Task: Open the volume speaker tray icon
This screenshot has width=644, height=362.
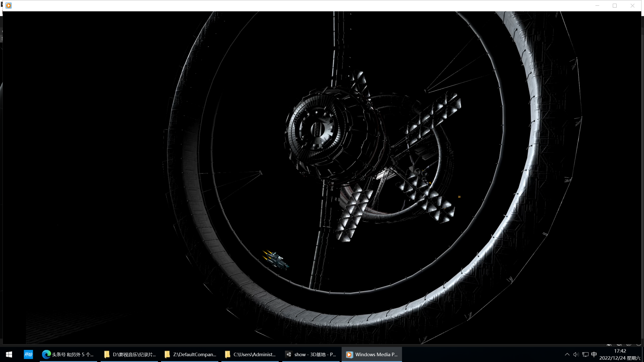Action: click(x=576, y=354)
